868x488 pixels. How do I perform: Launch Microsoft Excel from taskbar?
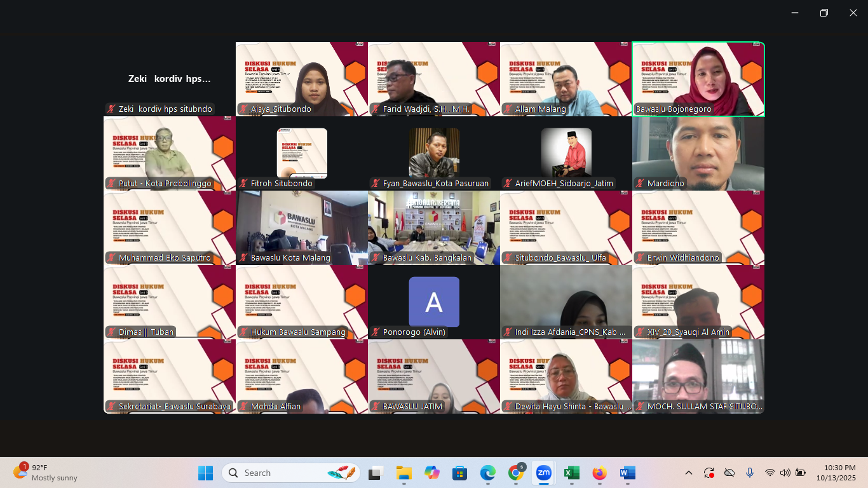click(571, 473)
